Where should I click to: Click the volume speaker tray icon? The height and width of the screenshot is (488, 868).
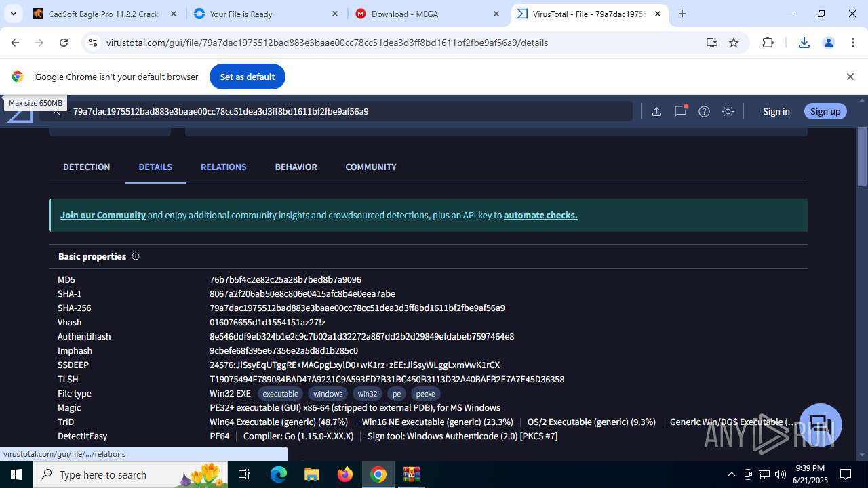coord(781,474)
